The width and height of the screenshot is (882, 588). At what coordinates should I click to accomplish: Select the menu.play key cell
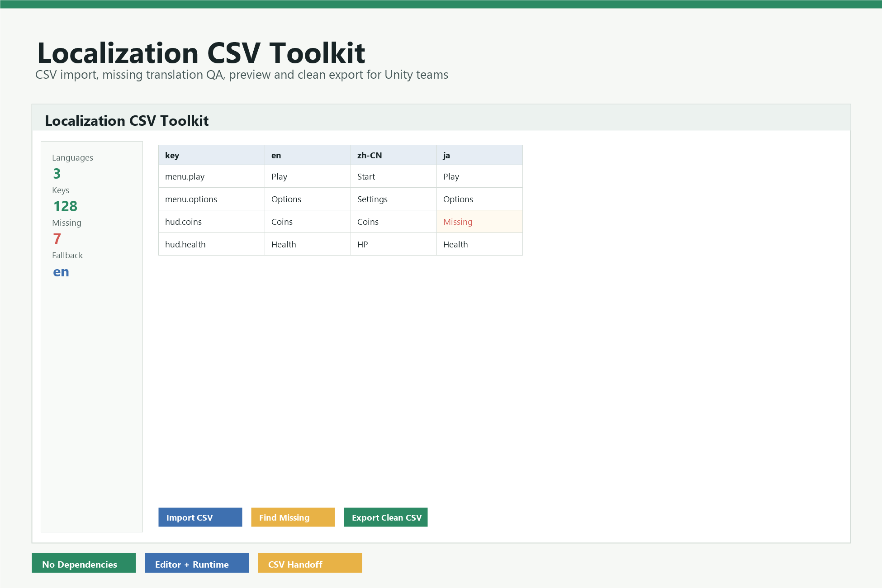[x=212, y=176]
